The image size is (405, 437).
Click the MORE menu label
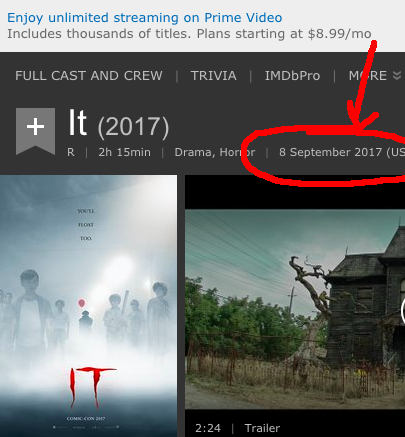368,76
